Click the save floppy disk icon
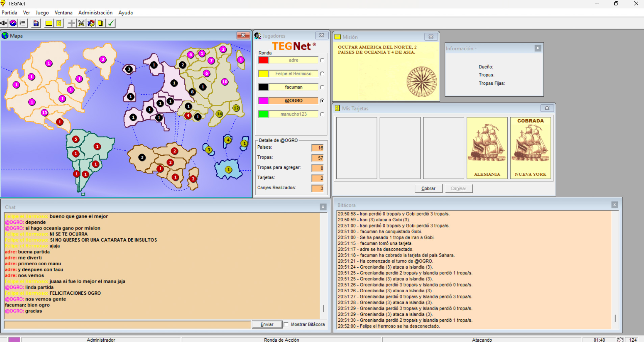The image size is (644, 342). tap(36, 23)
